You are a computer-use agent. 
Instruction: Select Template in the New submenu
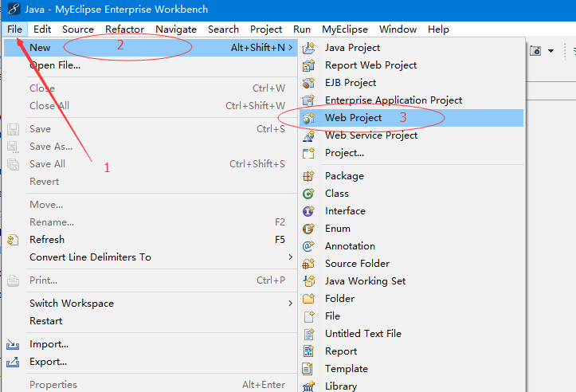411,368
